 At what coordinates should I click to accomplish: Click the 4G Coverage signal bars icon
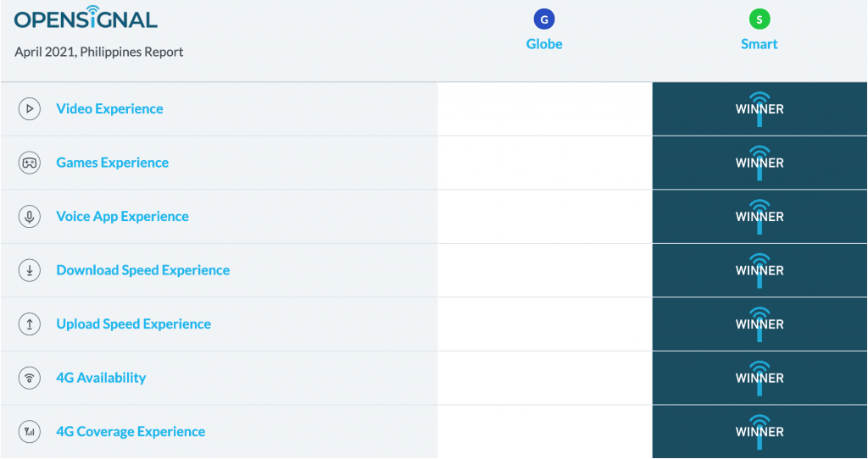click(x=30, y=432)
